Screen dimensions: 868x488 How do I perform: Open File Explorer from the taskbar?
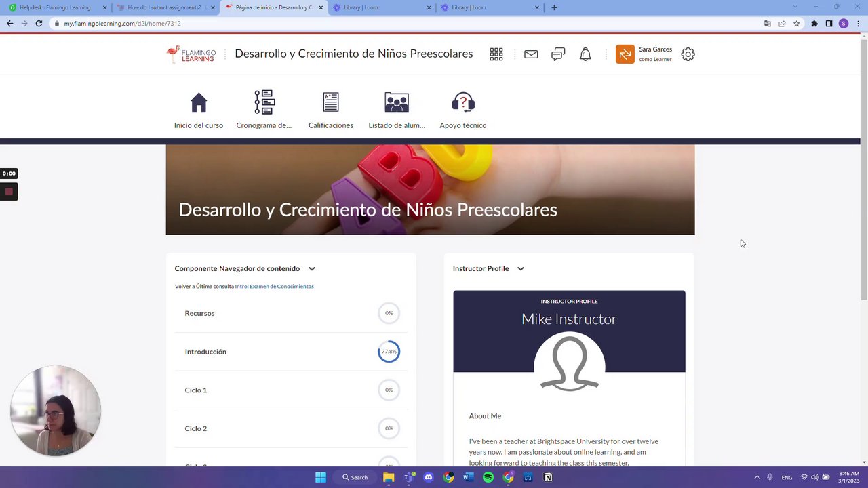pyautogui.click(x=389, y=477)
